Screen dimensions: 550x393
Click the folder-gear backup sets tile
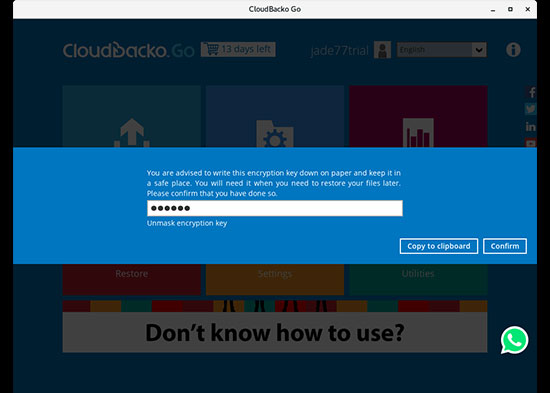click(x=275, y=116)
